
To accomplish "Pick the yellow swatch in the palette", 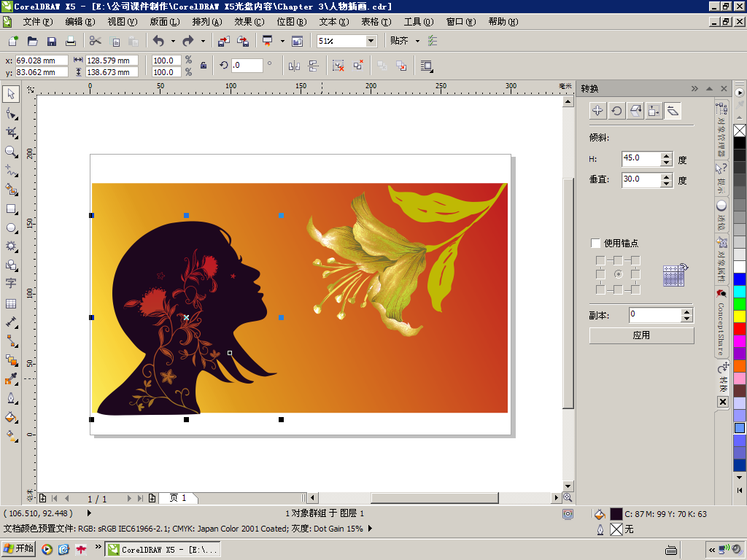I will [x=740, y=316].
